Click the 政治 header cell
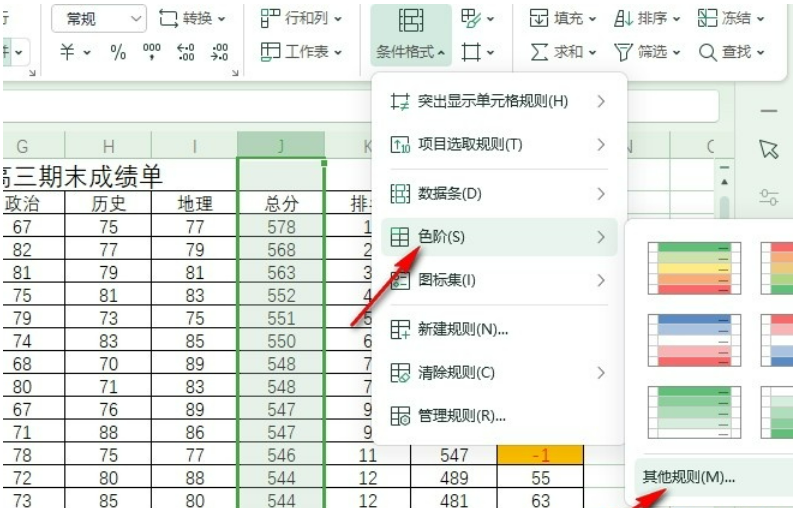795x508 pixels. pyautogui.click(x=33, y=203)
